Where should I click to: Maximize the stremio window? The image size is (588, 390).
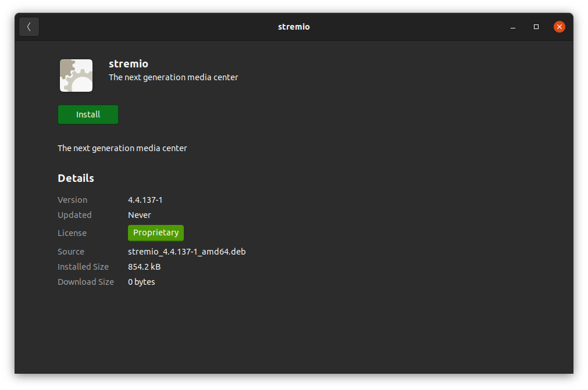[x=536, y=27]
